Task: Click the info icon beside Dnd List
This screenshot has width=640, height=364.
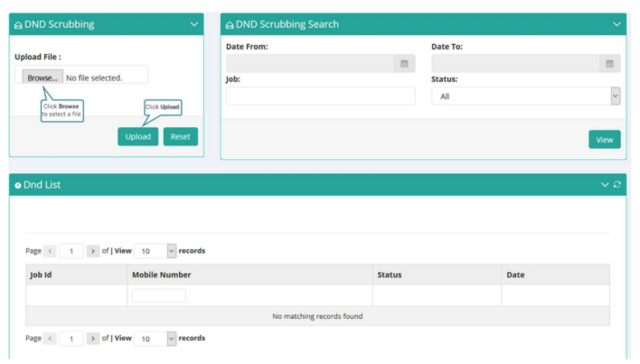Action: [x=17, y=185]
